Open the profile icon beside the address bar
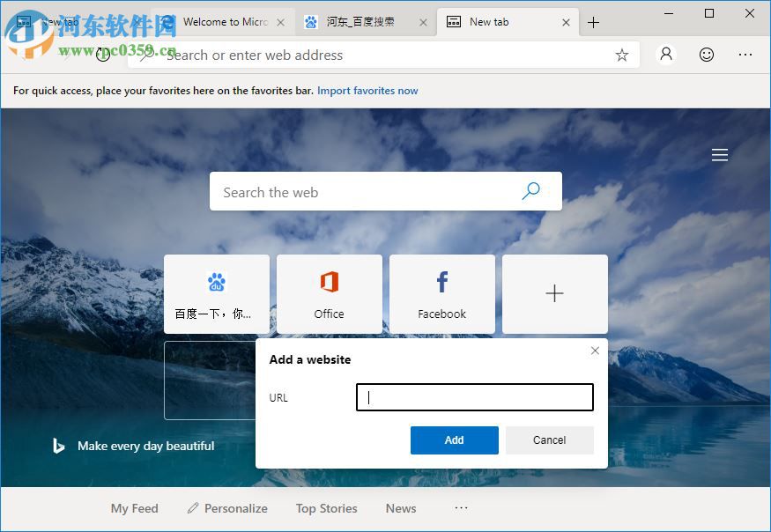Screen dimensions: 771x532 coord(665,55)
